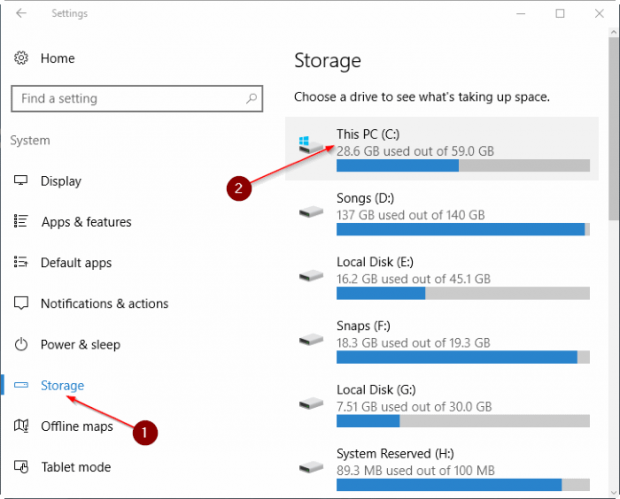Screen dimensions: 620x499
Task: Click the search magnifier icon
Action: [x=252, y=99]
